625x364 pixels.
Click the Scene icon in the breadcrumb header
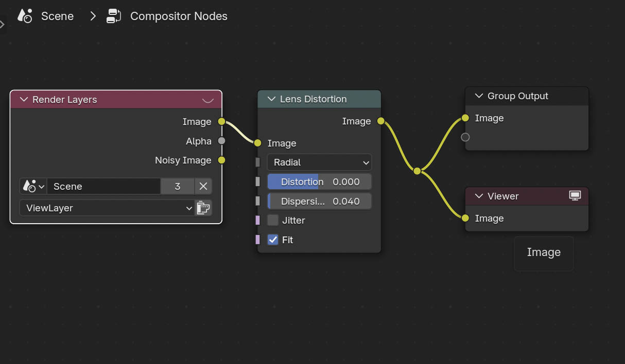(23, 16)
